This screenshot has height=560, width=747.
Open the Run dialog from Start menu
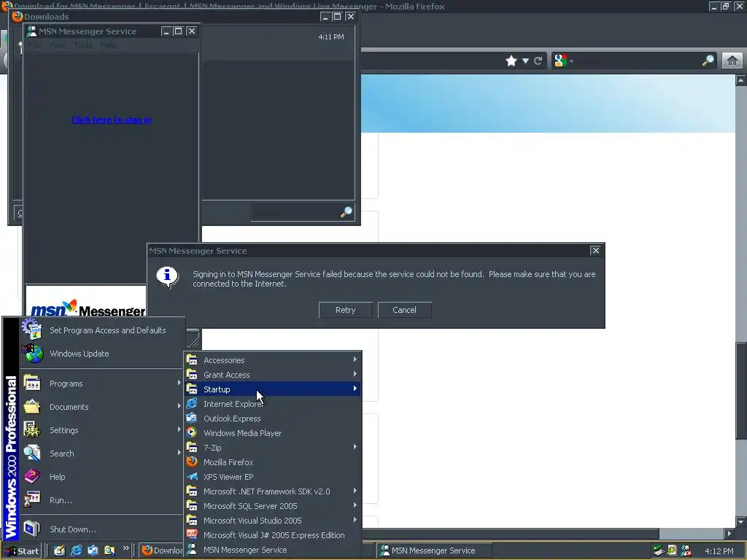[102, 500]
